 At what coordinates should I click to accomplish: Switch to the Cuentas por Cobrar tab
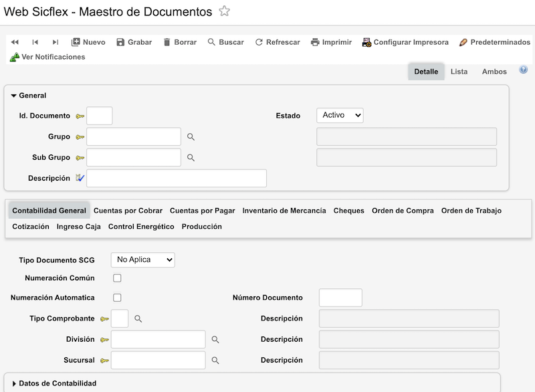128,211
